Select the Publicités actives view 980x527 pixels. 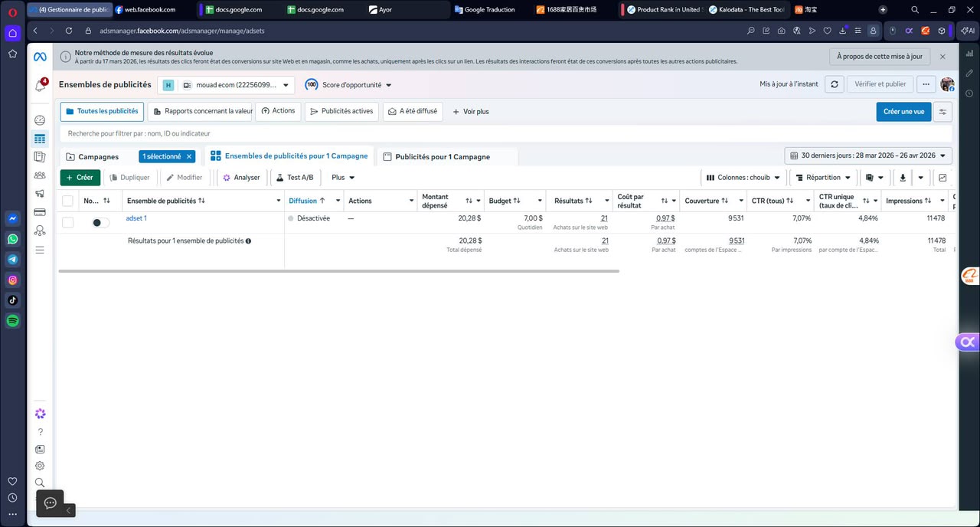[x=341, y=112]
